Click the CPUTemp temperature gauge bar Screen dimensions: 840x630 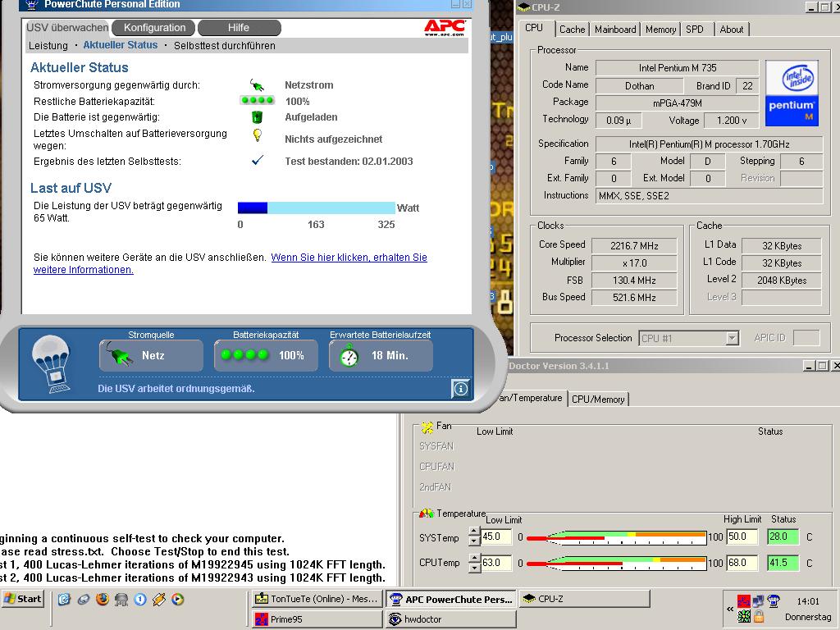click(616, 563)
